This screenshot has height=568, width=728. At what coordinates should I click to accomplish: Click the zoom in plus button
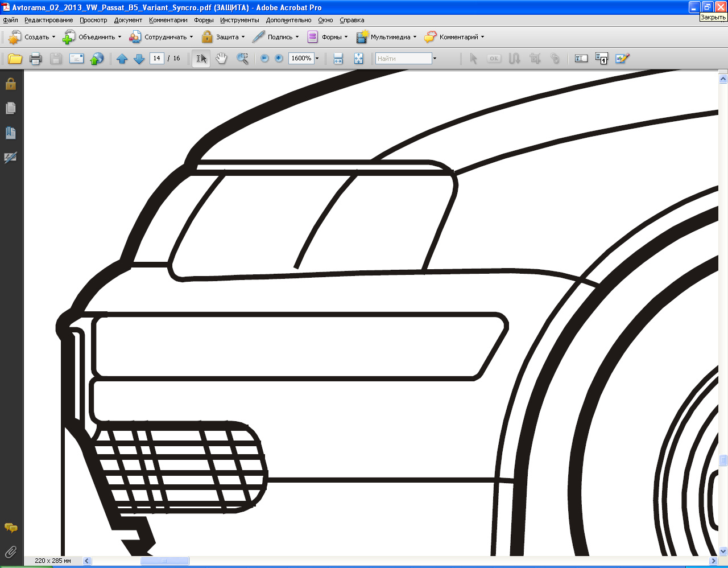click(279, 58)
